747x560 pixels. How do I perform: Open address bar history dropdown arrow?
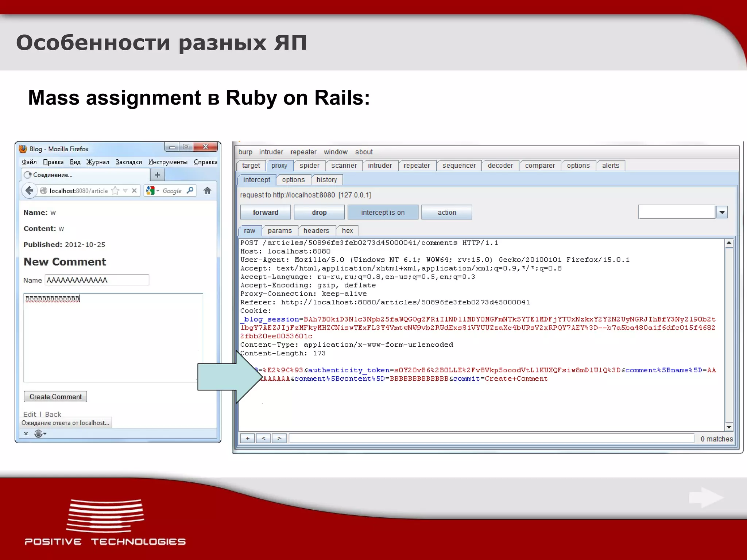tap(125, 191)
